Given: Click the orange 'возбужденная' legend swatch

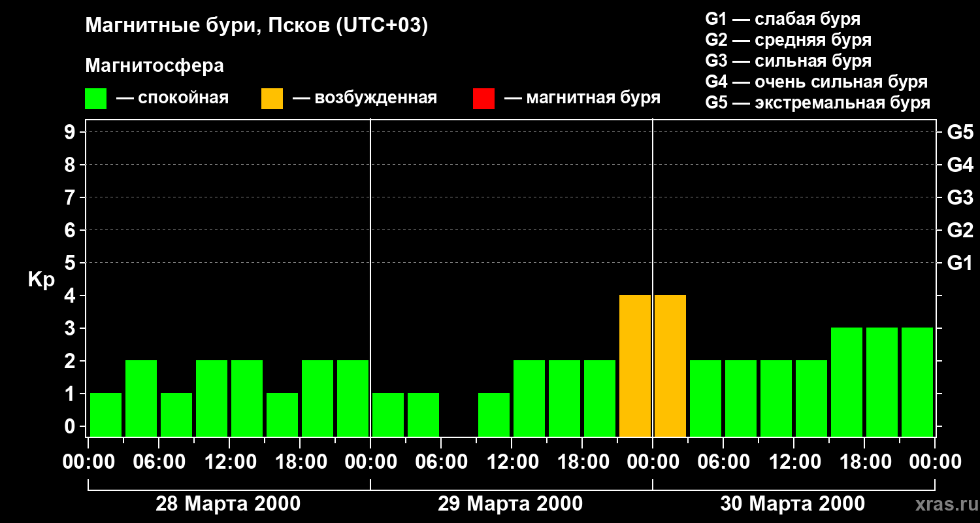Looking at the screenshot, I should (272, 99).
